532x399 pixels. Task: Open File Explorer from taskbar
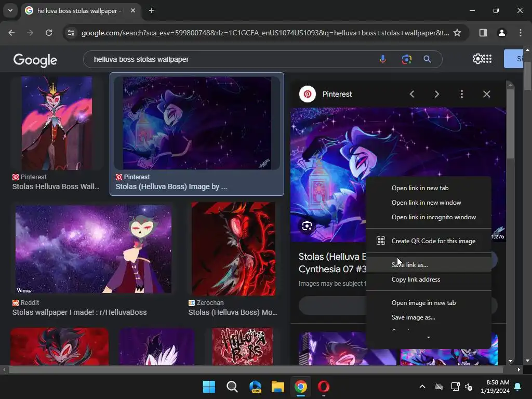(x=277, y=387)
